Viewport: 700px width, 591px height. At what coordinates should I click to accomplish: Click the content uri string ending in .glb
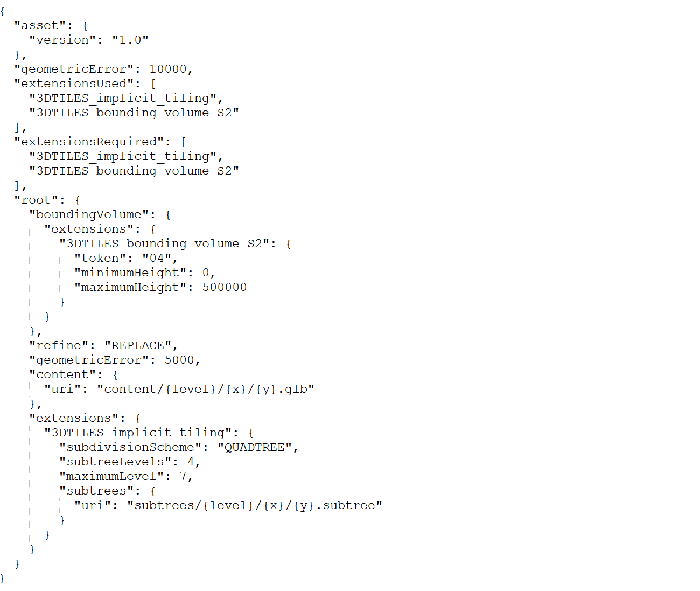tap(206, 389)
